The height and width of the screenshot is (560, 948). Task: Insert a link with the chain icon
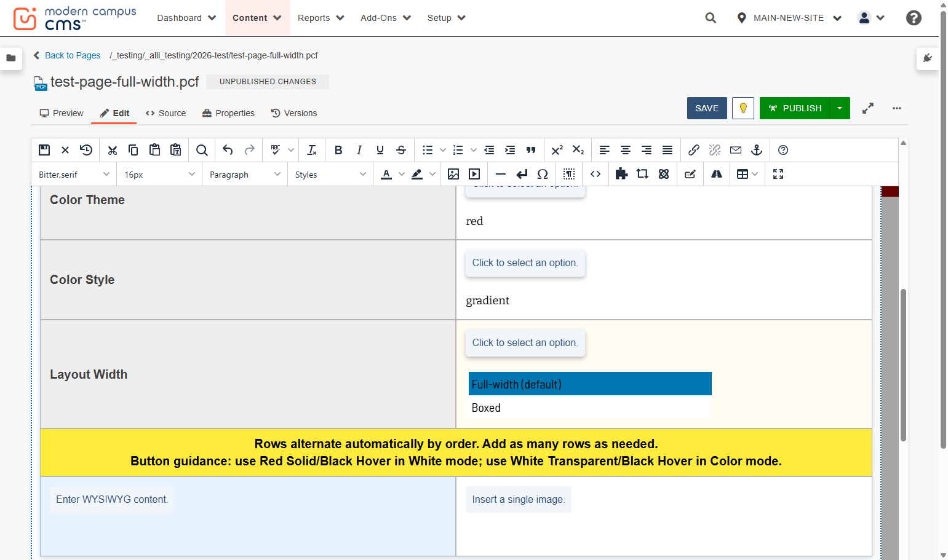click(694, 150)
